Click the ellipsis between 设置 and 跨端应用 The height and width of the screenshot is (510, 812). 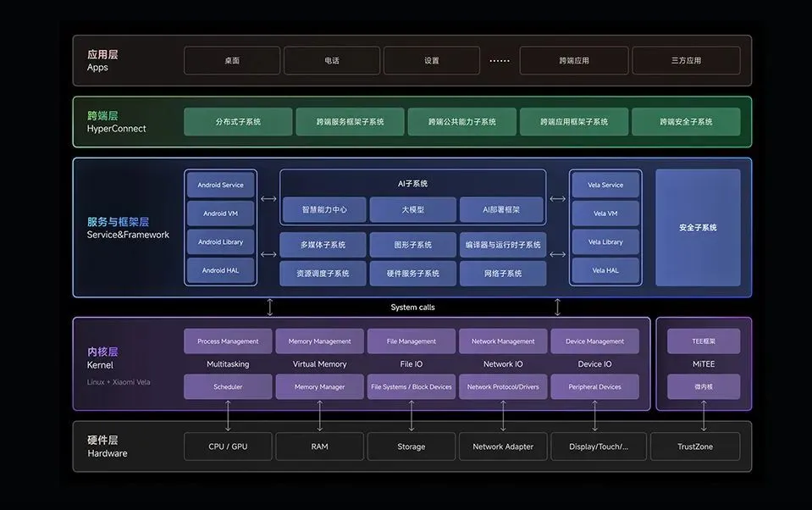[500, 61]
